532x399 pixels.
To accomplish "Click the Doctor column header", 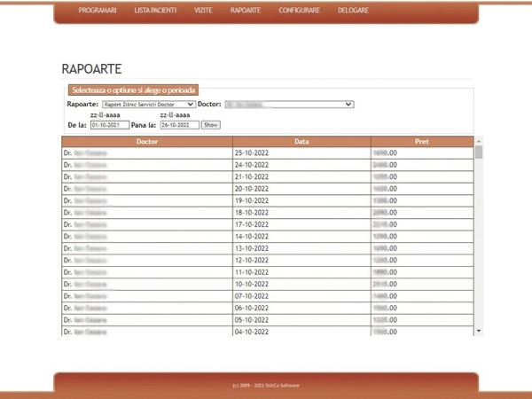I will click(147, 141).
